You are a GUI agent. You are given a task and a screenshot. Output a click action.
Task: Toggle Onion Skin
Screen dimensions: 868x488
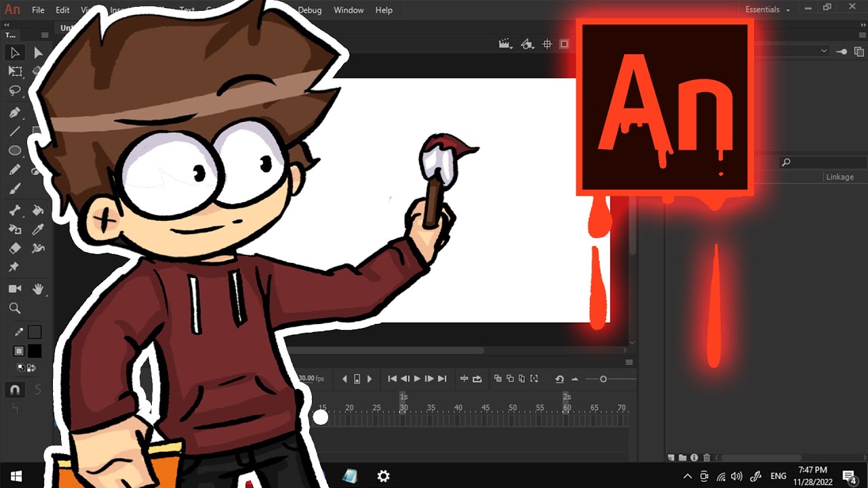click(x=498, y=379)
